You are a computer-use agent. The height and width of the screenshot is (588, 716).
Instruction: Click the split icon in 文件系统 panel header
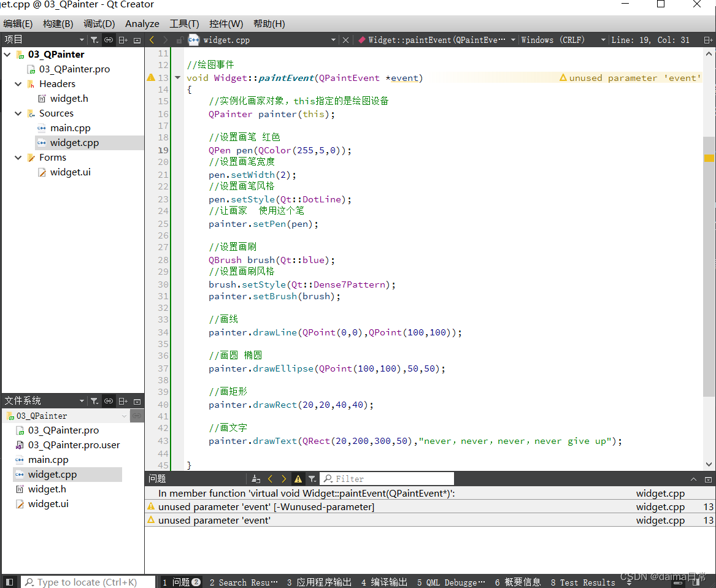coord(123,402)
